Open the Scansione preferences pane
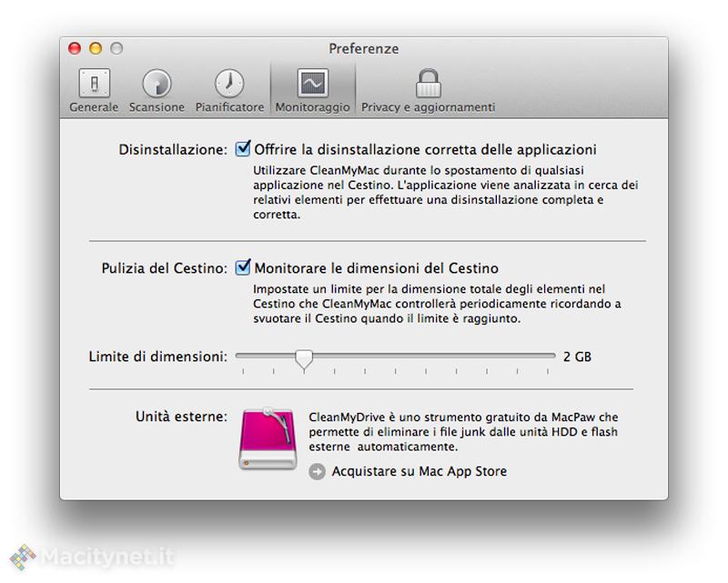 (157, 91)
